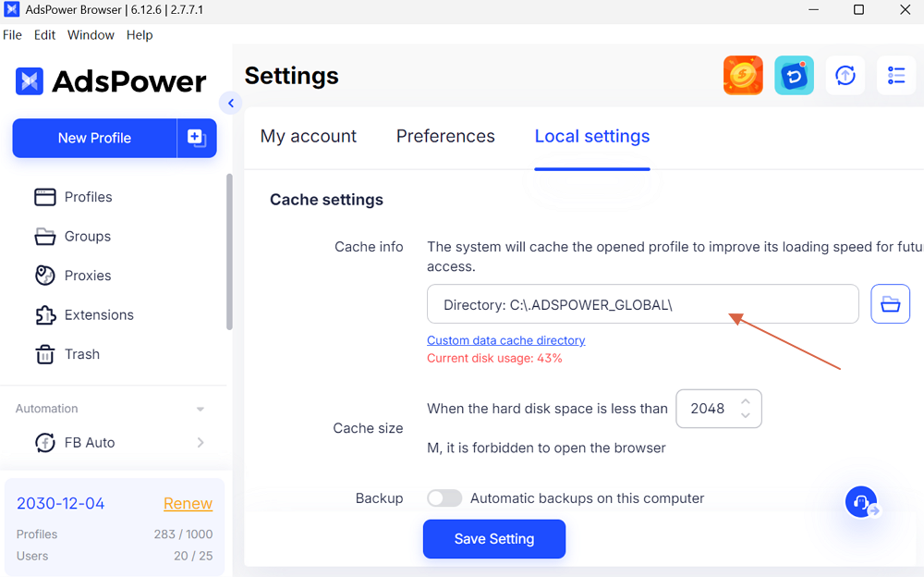Open the File menu

[x=12, y=35]
